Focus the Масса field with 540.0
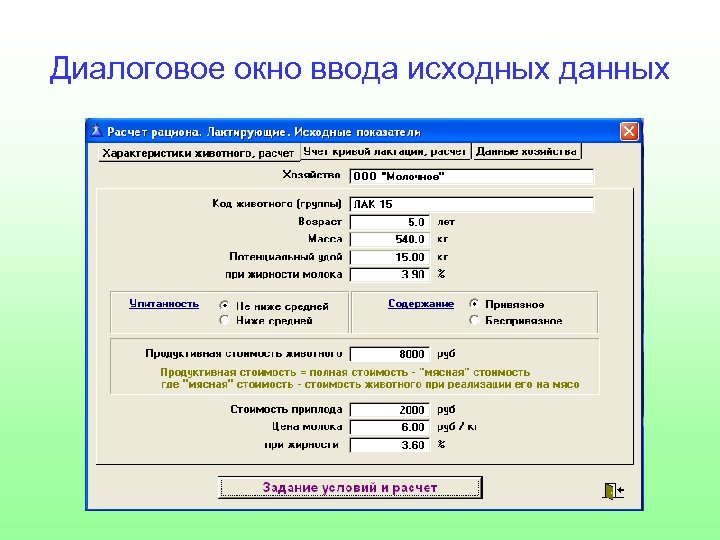The width and height of the screenshot is (720, 540). pos(390,239)
